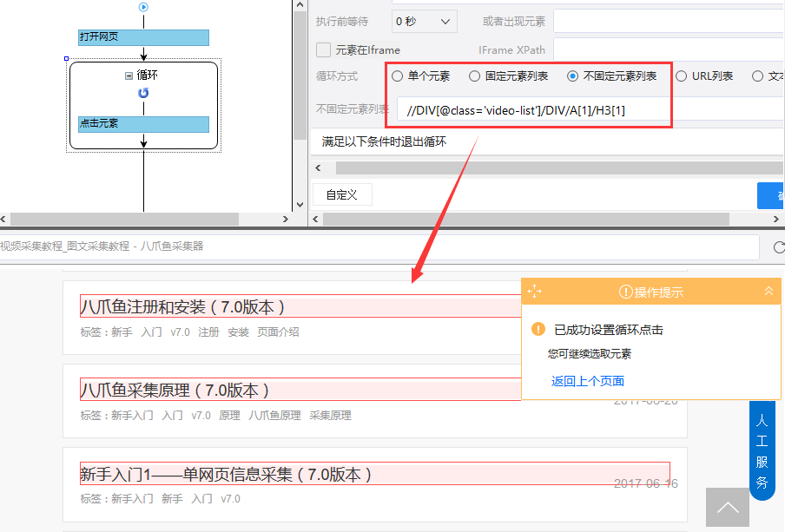Select the 点击元素 workflow step

tap(143, 124)
